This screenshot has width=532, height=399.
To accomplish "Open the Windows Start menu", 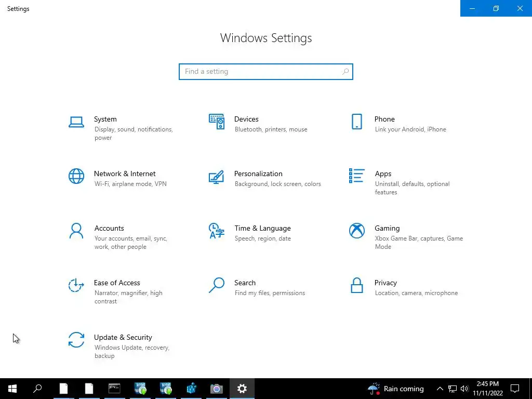I will pyautogui.click(x=12, y=389).
